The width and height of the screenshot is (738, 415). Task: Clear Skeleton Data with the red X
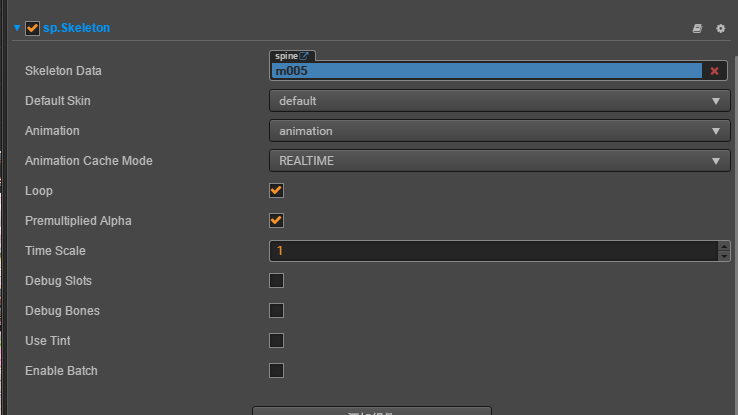(x=714, y=71)
